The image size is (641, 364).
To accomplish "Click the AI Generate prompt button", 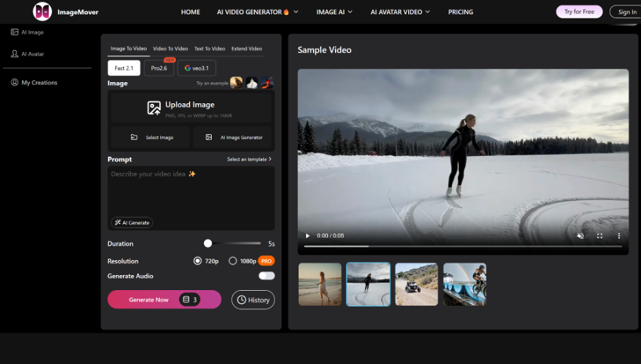I will [131, 222].
